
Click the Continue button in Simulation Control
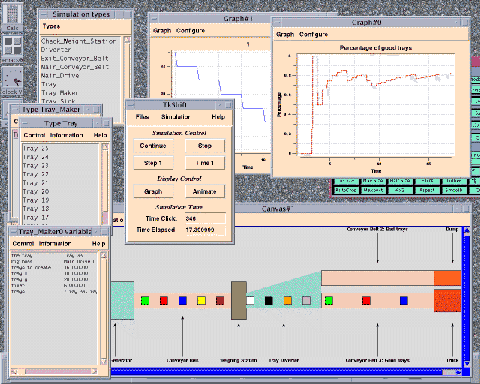pos(153,146)
